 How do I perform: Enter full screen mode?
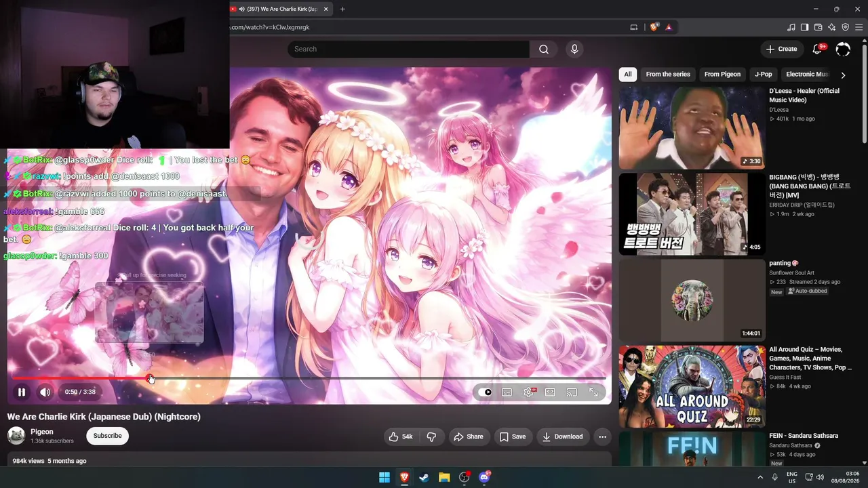coord(593,392)
